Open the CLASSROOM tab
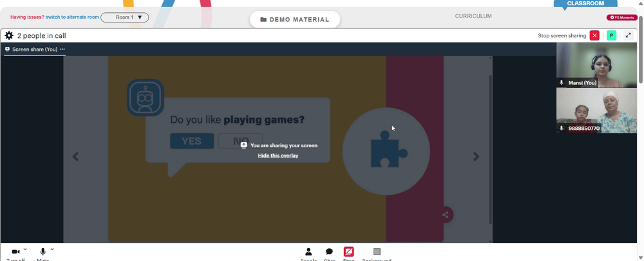Image resolution: width=644 pixels, height=261 pixels. tap(585, 3)
